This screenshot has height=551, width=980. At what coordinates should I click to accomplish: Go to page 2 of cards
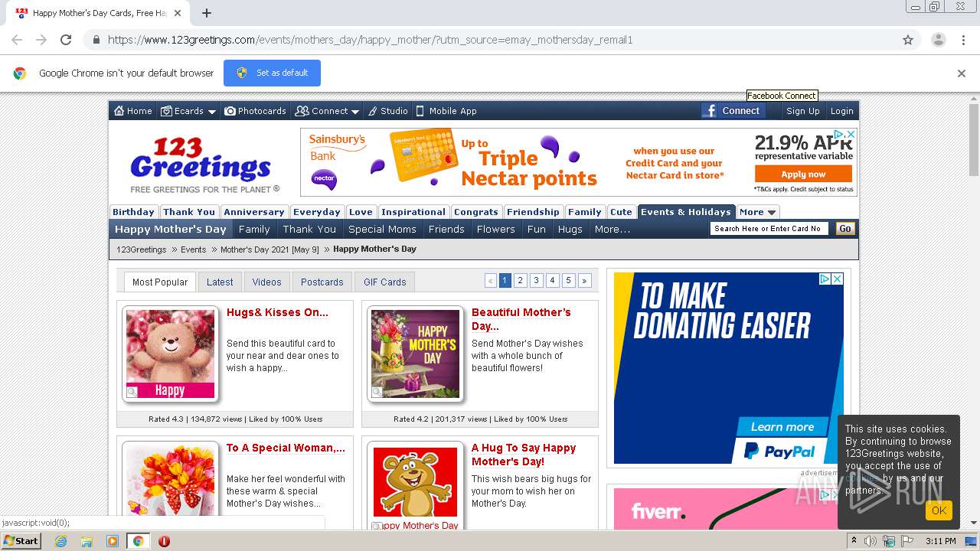(x=521, y=281)
